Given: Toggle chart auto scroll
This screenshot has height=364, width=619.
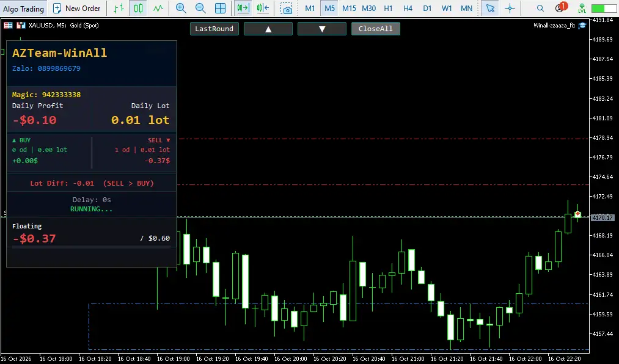Looking at the screenshot, I should (x=243, y=9).
